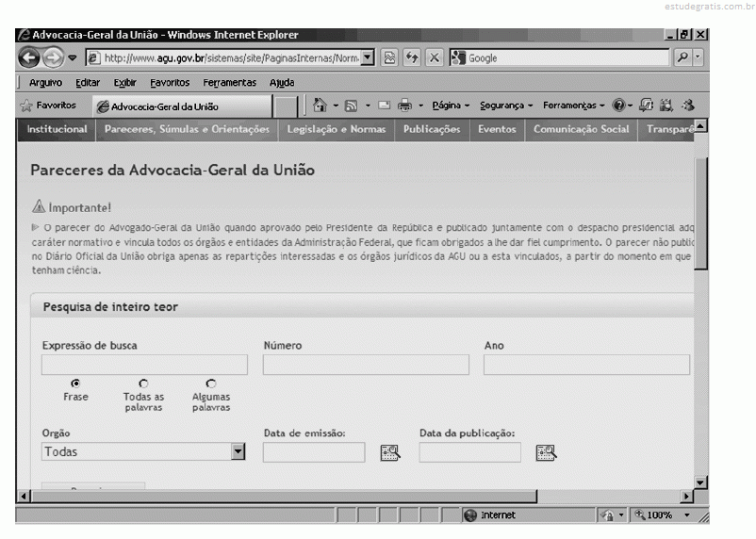Open the Comunicação Social tab
Viewport: 756px width, 539px height.
(x=581, y=130)
